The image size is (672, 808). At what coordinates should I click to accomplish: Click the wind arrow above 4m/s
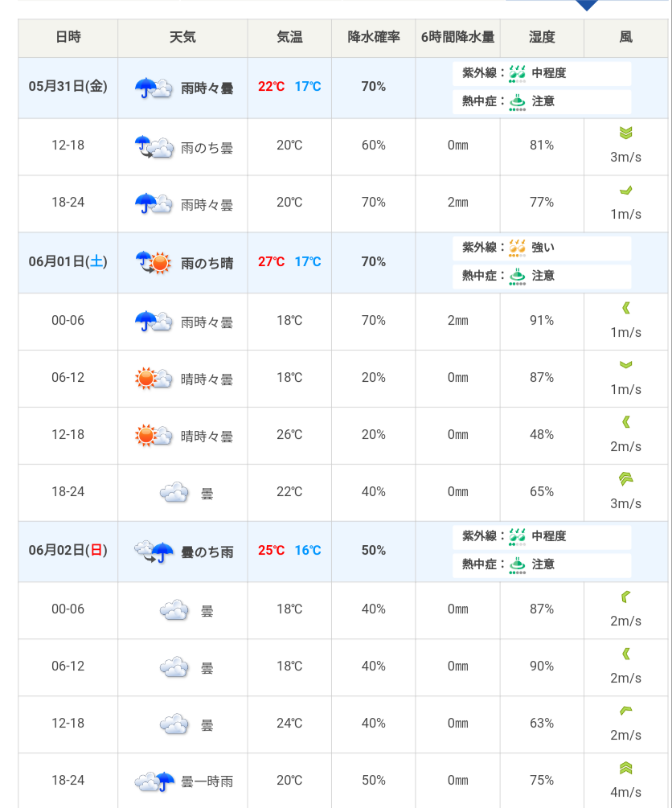coord(625,768)
